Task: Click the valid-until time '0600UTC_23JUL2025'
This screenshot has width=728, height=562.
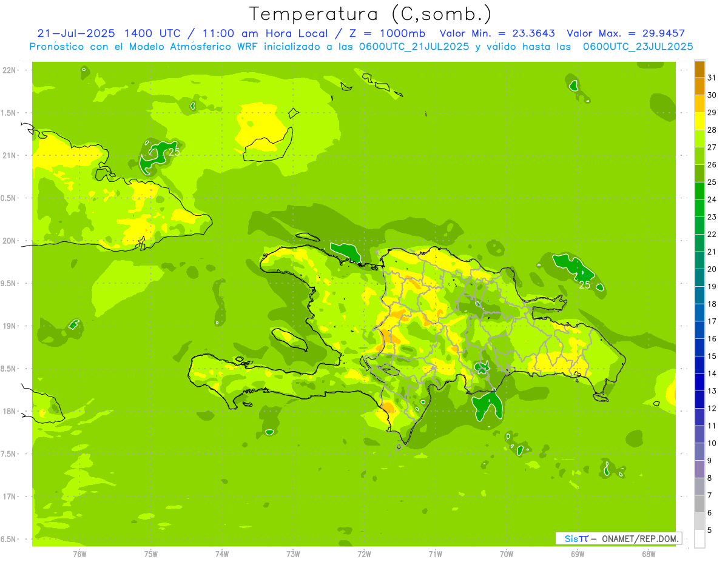Action: point(638,46)
